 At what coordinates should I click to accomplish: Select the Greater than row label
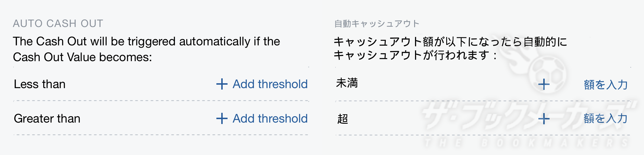pos(47,119)
